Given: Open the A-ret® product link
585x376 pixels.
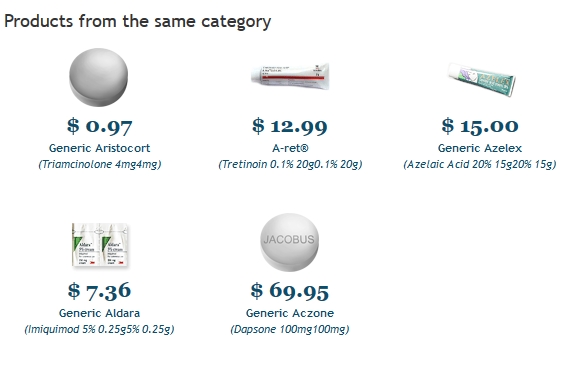Looking at the screenshot, I should coord(290,148).
